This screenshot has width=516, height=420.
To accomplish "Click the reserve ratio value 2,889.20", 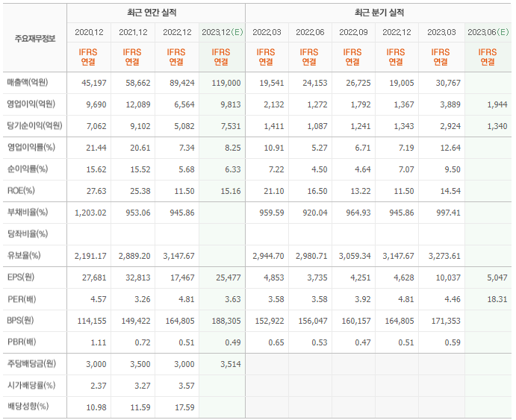I will [x=134, y=256].
